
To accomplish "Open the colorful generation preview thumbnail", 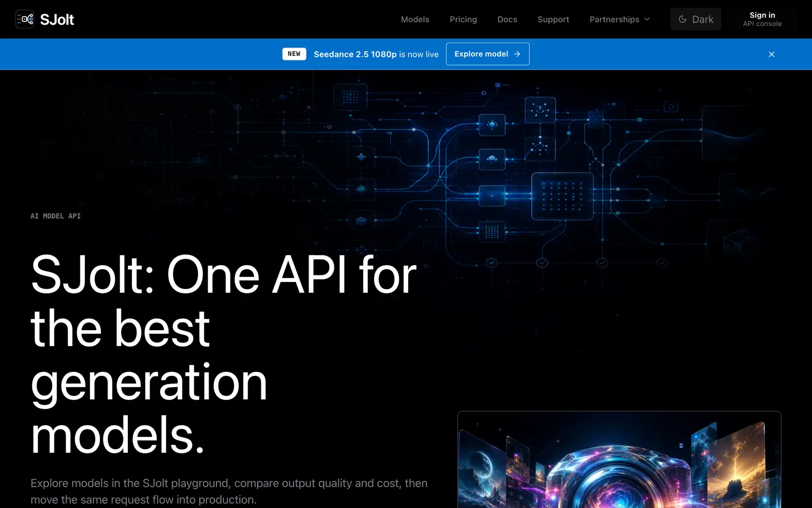I will coord(619,460).
